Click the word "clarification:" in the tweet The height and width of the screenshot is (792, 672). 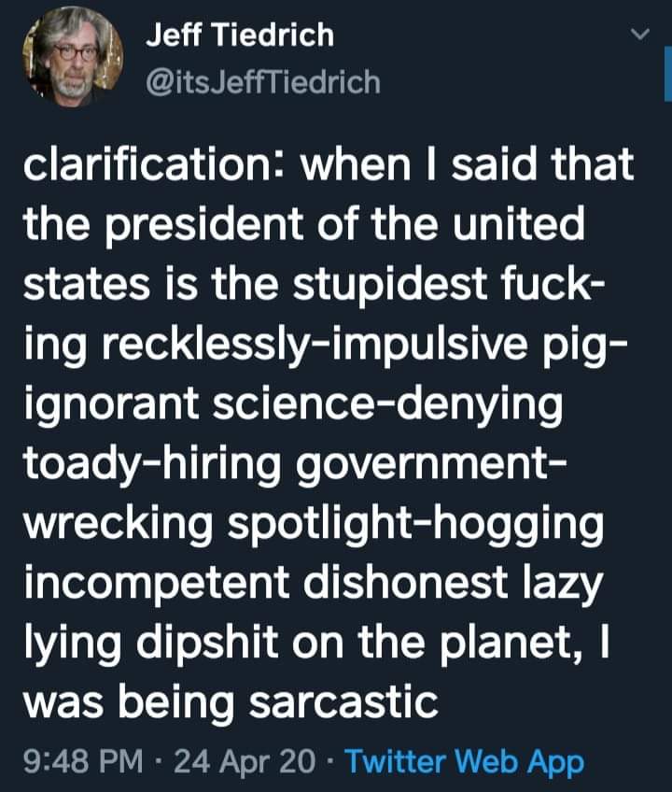coord(147,164)
